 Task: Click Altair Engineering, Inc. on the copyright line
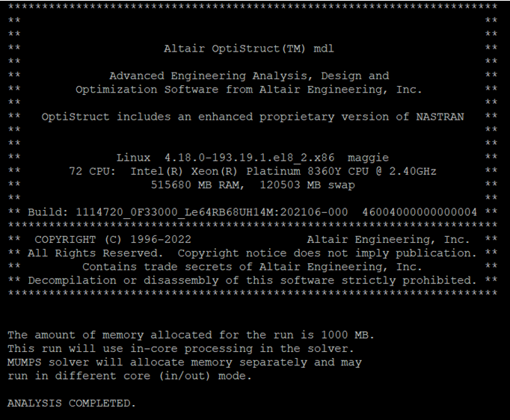click(x=389, y=239)
